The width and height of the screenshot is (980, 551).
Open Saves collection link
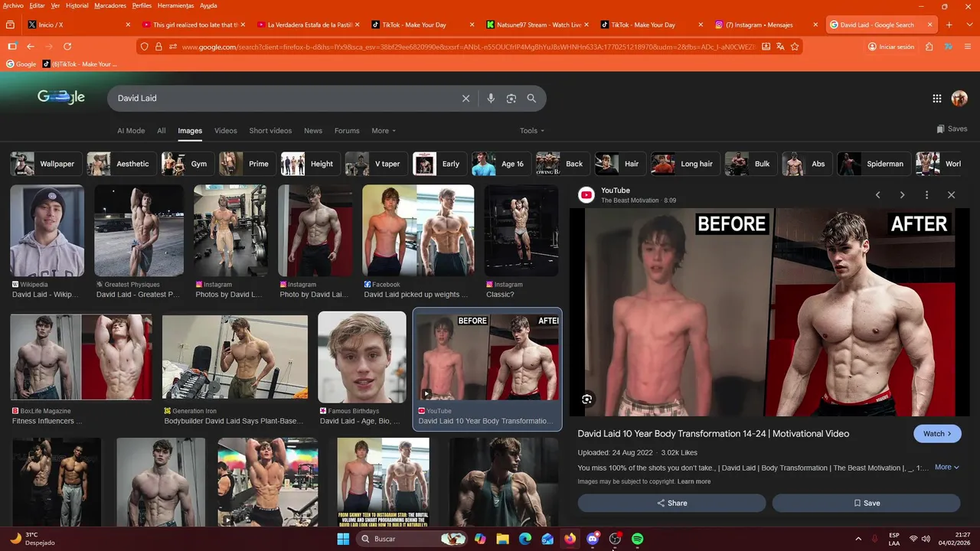pos(952,129)
